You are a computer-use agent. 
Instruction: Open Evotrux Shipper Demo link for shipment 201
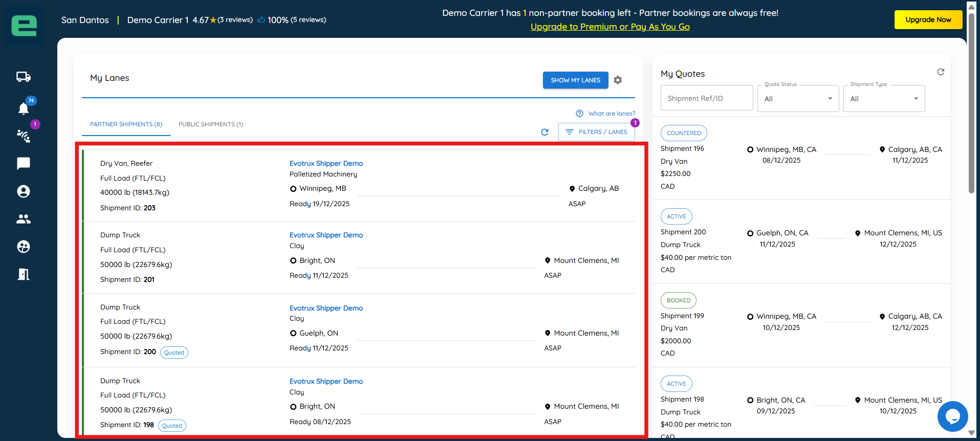click(326, 235)
